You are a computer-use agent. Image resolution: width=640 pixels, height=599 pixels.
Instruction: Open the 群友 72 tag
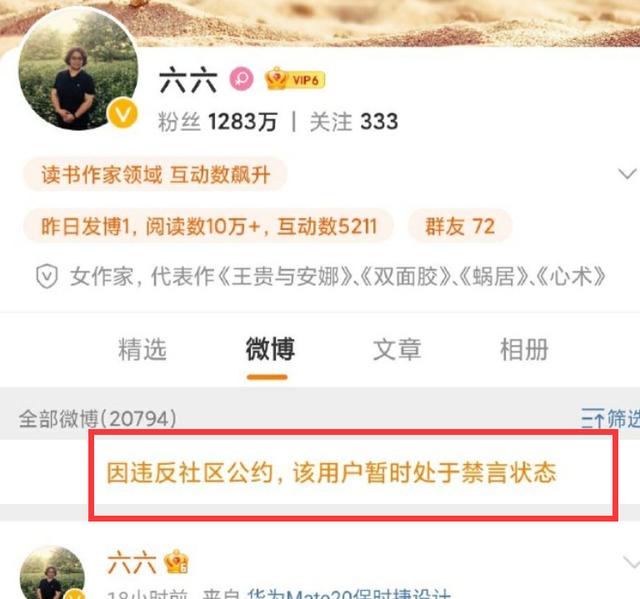click(460, 226)
